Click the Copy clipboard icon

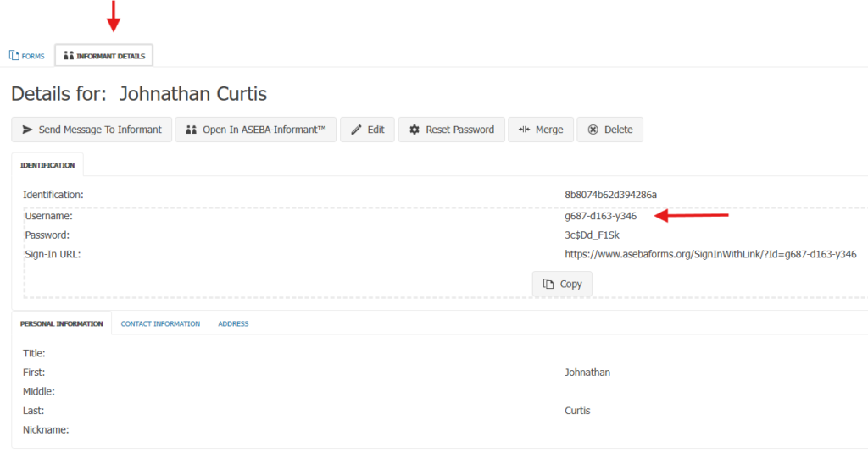548,284
